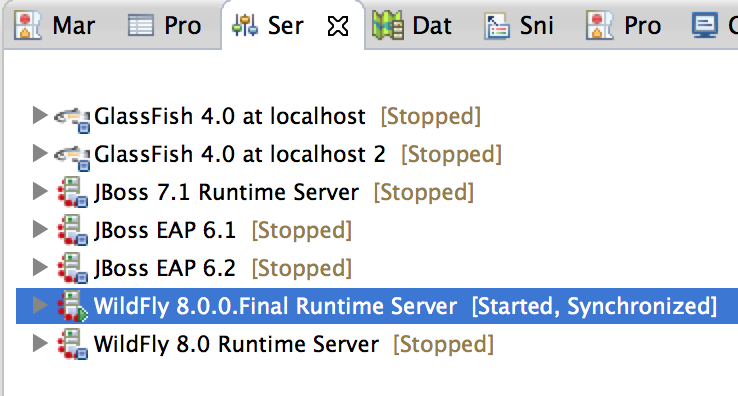Click the JBoss EAP 6.2 server icon
This screenshot has width=738, height=396.
coord(72,268)
